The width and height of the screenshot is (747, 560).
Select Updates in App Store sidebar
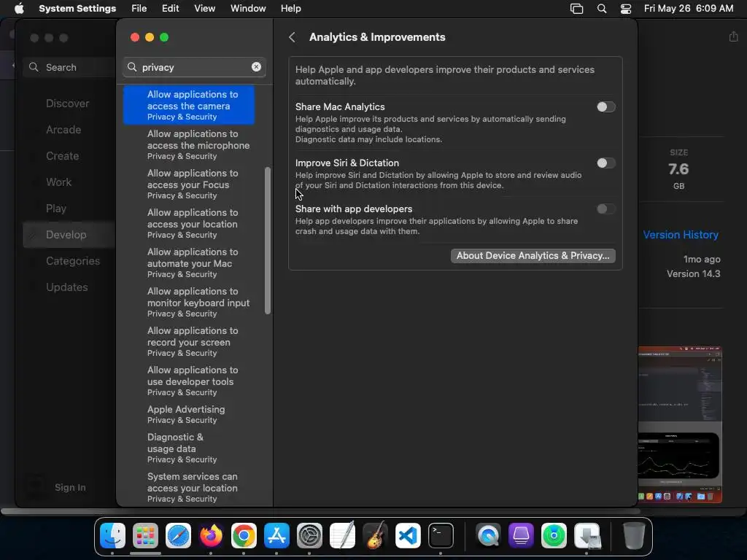[66, 287]
